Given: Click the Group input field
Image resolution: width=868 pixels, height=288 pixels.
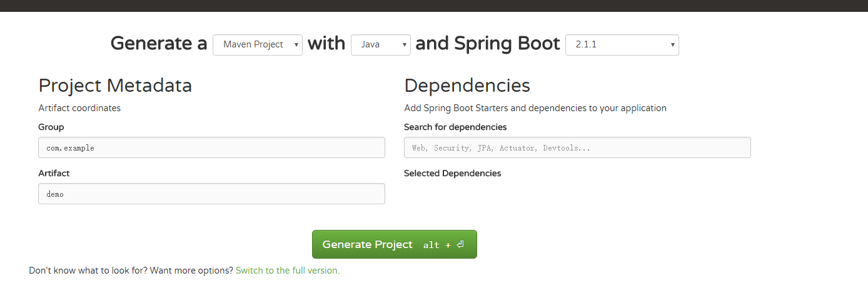Looking at the screenshot, I should pyautogui.click(x=211, y=147).
